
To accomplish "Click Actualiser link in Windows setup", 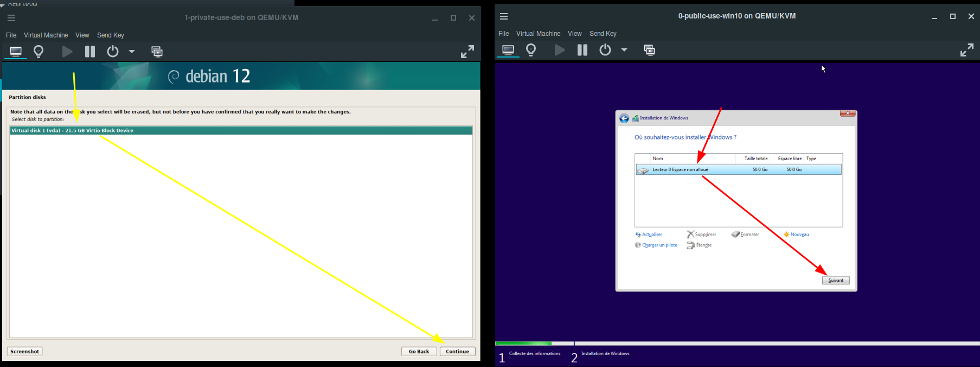I will (649, 235).
